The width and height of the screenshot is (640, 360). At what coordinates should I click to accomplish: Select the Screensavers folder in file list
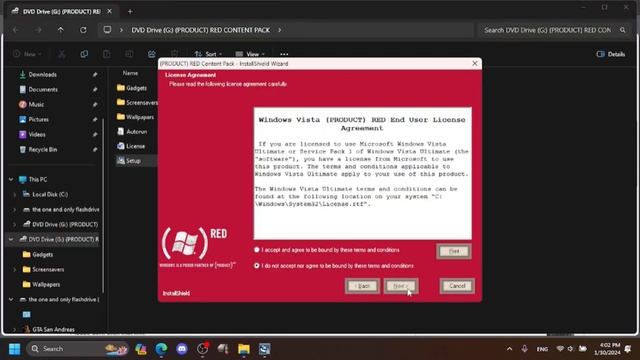click(137, 102)
